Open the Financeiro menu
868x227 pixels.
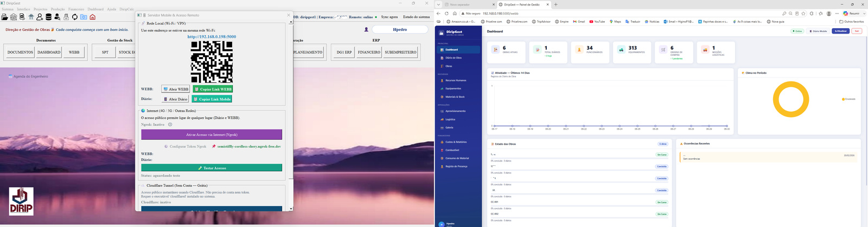(x=76, y=9)
